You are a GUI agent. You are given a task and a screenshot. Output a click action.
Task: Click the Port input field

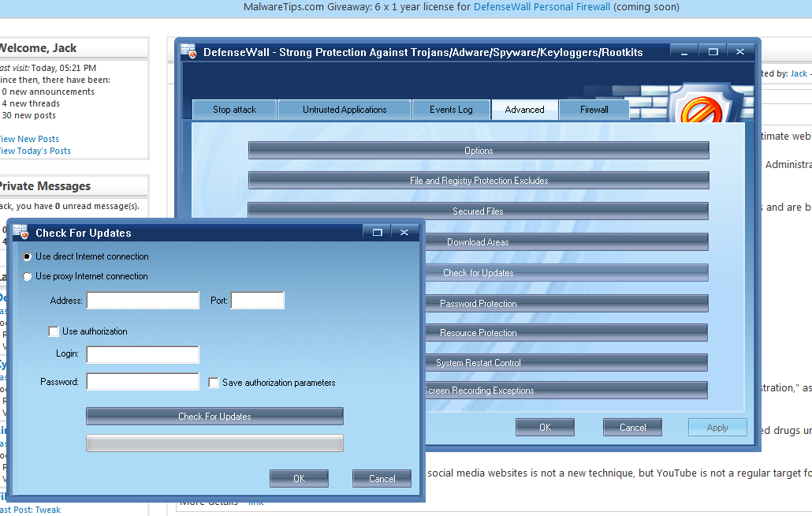tap(257, 301)
